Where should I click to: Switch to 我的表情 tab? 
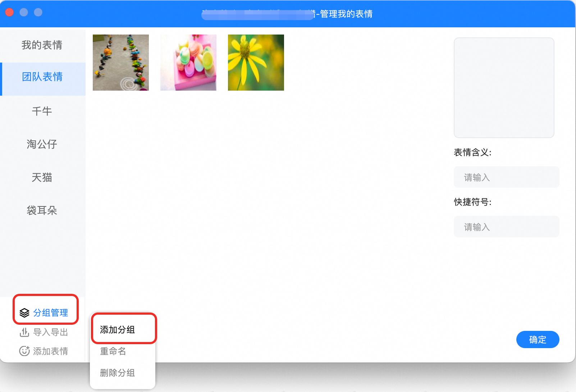[x=42, y=45]
